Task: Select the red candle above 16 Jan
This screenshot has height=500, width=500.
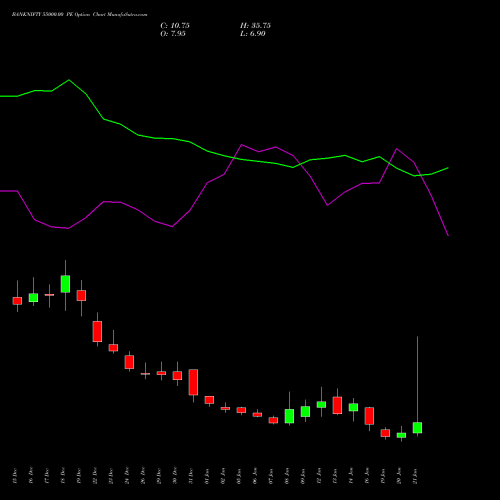Action: [x=369, y=416]
